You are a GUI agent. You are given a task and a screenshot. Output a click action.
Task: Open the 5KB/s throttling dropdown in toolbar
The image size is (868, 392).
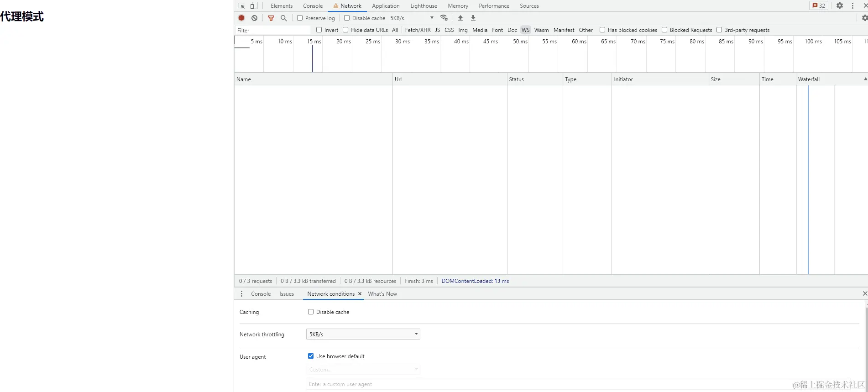pyautogui.click(x=412, y=18)
